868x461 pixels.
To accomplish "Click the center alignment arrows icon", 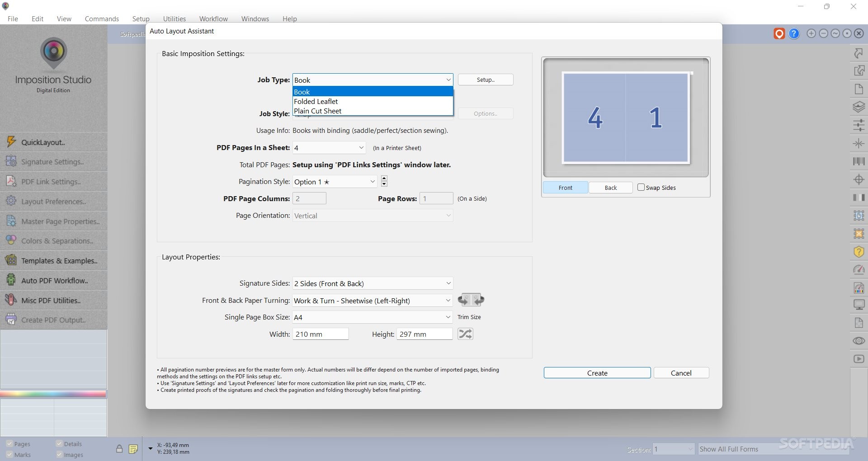I will pyautogui.click(x=859, y=143).
